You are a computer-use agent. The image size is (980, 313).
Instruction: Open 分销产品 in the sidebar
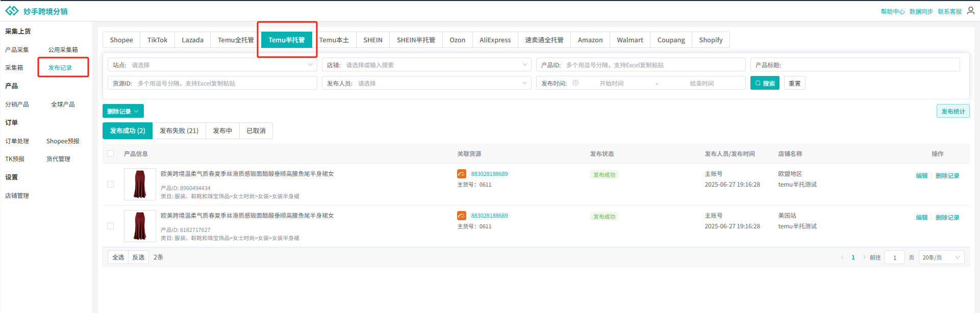point(17,104)
